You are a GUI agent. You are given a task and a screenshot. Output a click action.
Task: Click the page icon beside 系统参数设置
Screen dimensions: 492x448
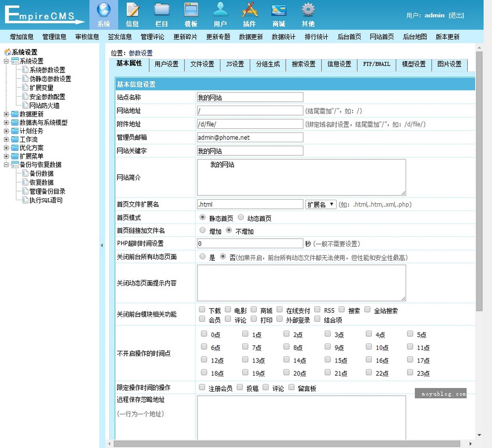[25, 70]
